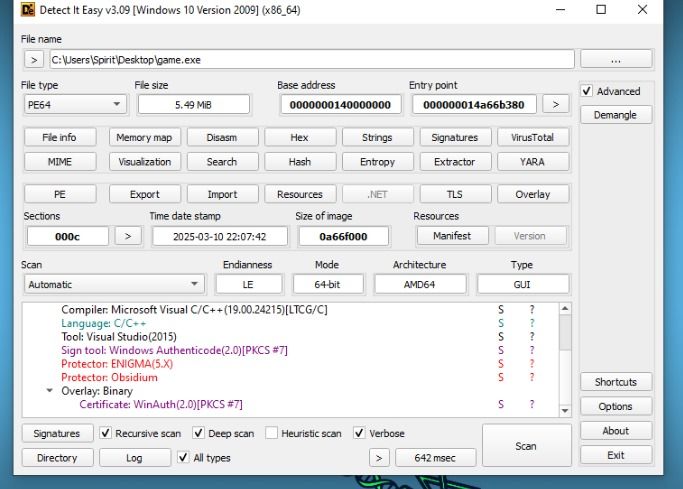Click the arrow button beside 642 msec
The height and width of the screenshot is (489, 683).
377,458
